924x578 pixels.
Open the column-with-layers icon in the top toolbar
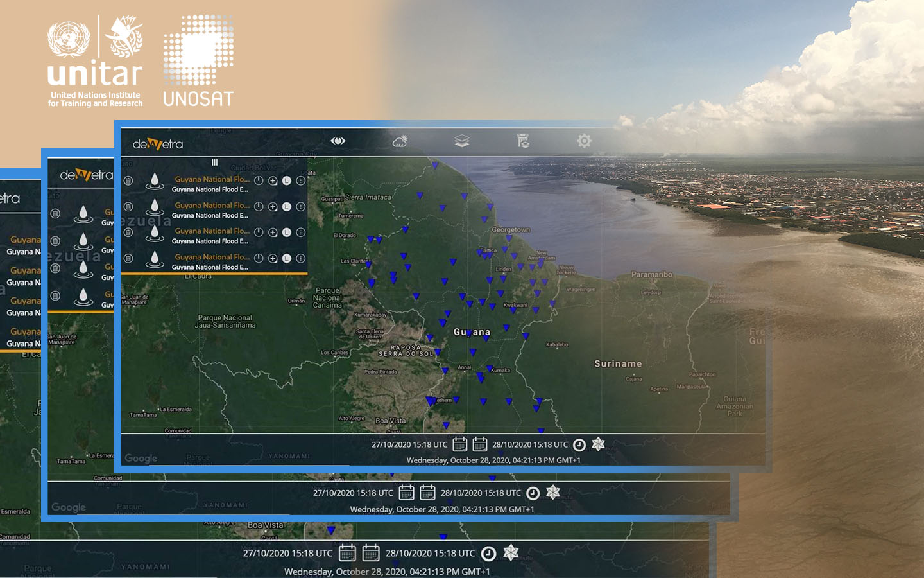(x=523, y=141)
